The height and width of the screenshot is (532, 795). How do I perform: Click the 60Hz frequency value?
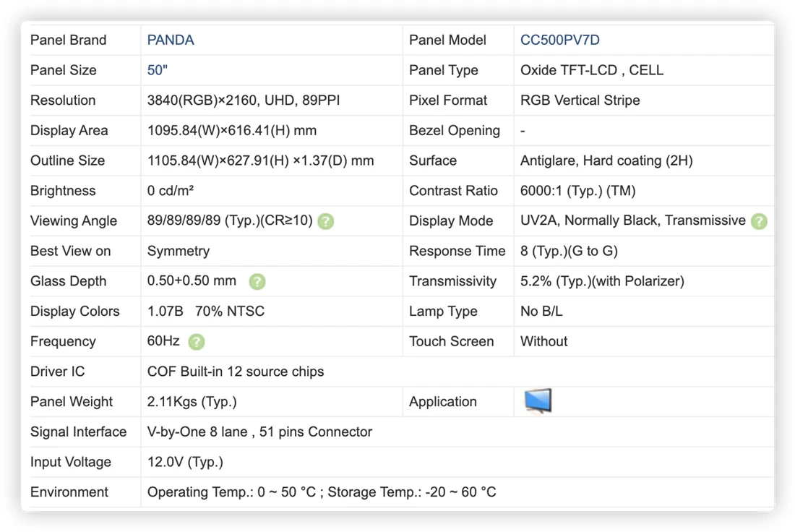163,341
